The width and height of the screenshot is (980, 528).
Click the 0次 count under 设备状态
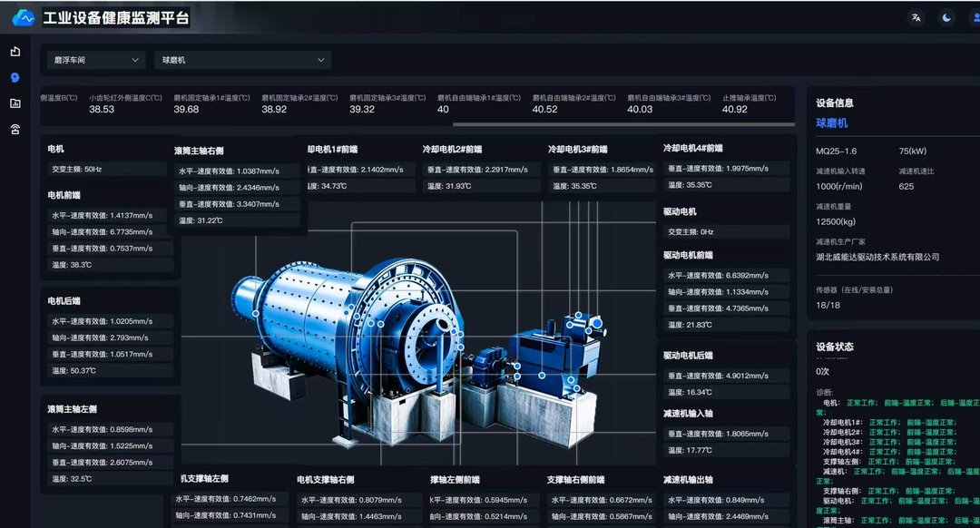click(x=822, y=371)
